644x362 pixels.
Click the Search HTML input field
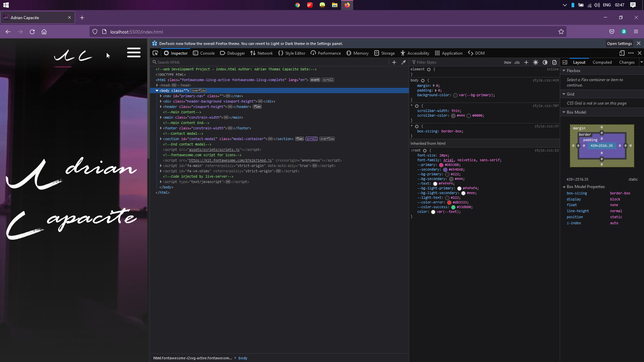270,62
